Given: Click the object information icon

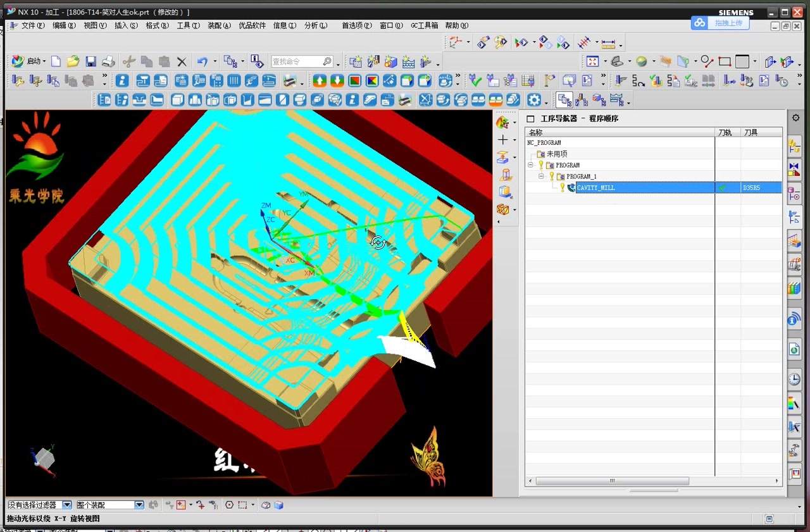Looking at the screenshot, I should [x=256, y=61].
